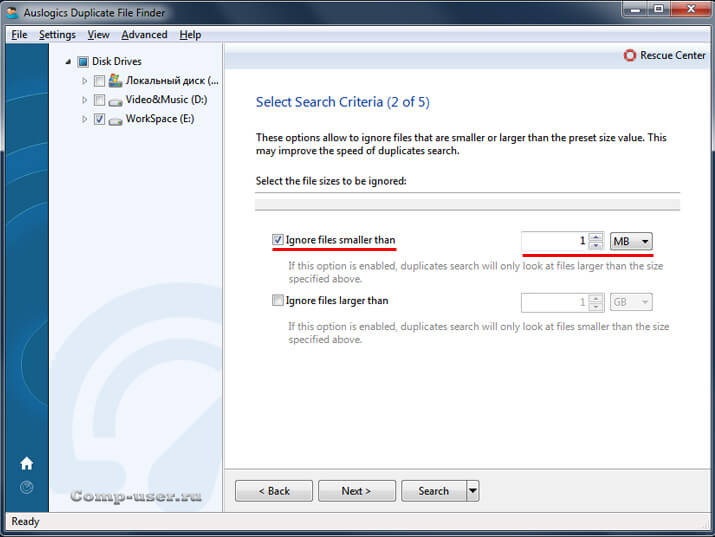Open the Settings menu

click(57, 35)
